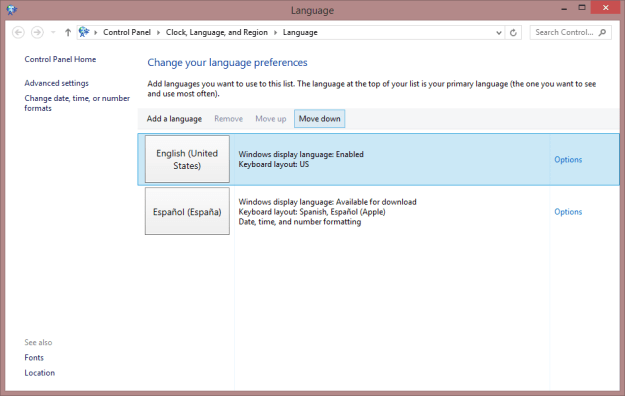Maximize the Language window
Viewport: 625px width, 396px height.
click(582, 8)
